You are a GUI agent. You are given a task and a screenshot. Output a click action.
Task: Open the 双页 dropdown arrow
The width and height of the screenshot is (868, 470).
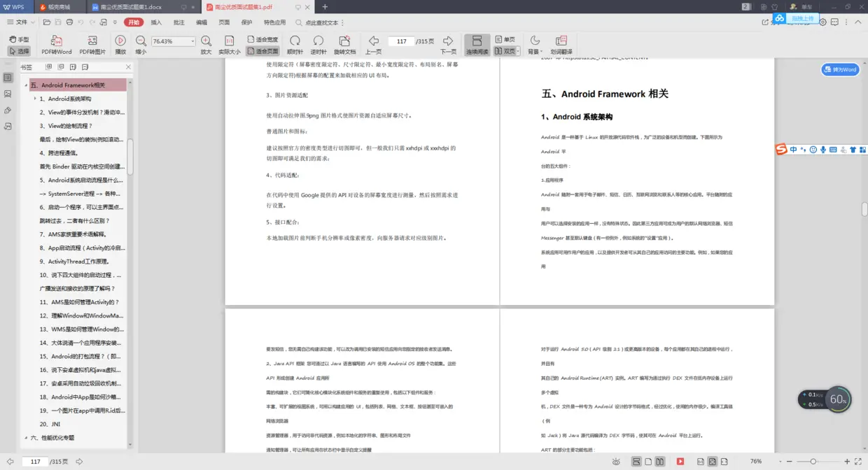519,51
